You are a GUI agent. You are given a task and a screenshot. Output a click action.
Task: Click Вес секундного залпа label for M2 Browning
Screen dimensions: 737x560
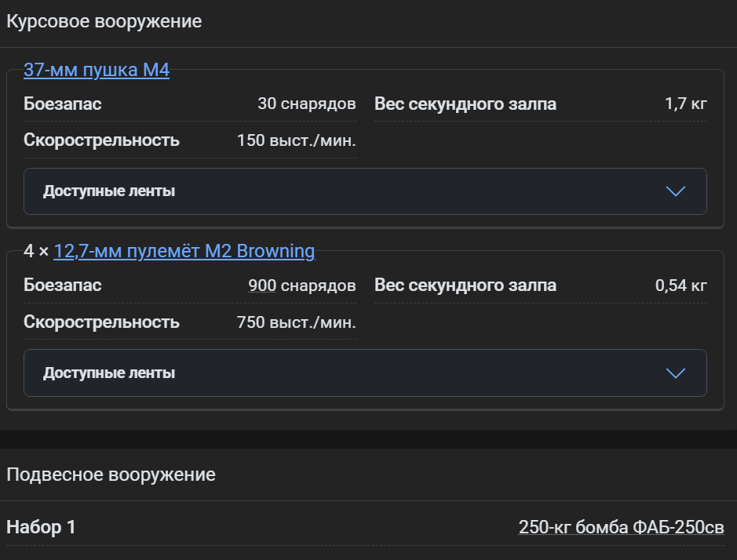coord(465,285)
